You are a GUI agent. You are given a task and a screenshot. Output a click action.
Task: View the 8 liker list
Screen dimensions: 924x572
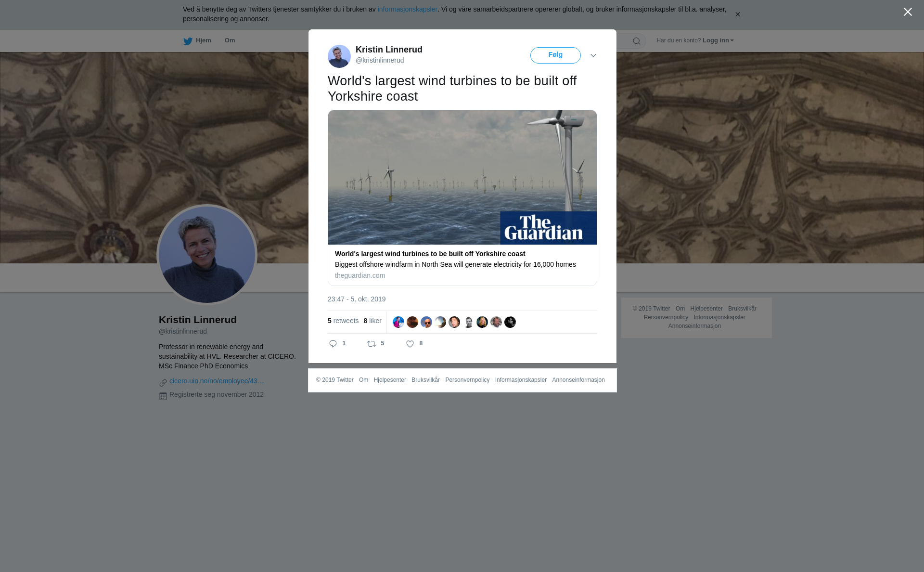[372, 321]
